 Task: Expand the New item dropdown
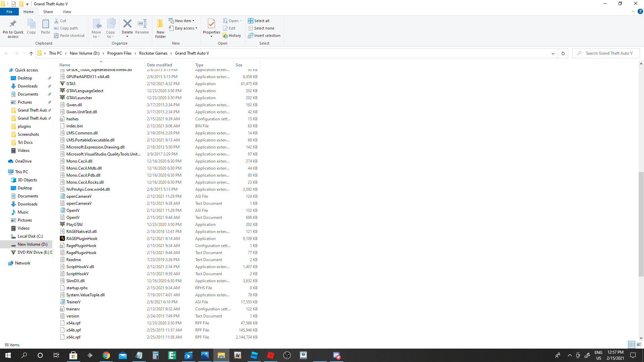182,21
